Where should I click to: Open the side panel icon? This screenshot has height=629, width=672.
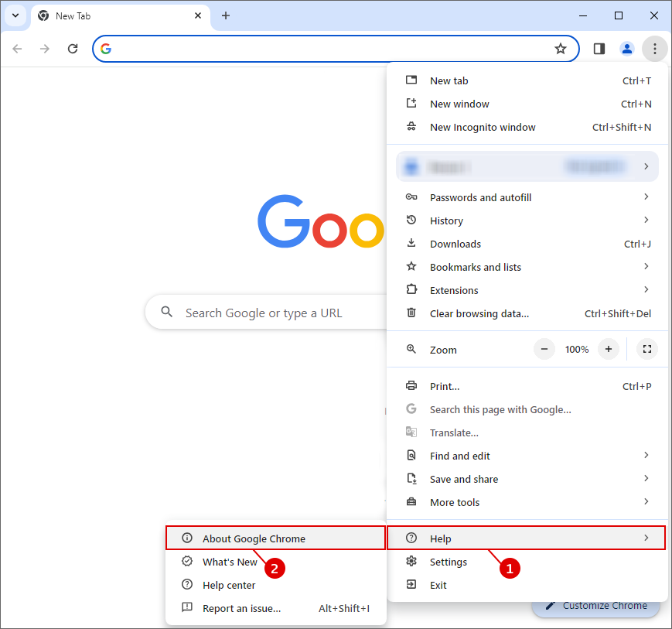coord(599,49)
